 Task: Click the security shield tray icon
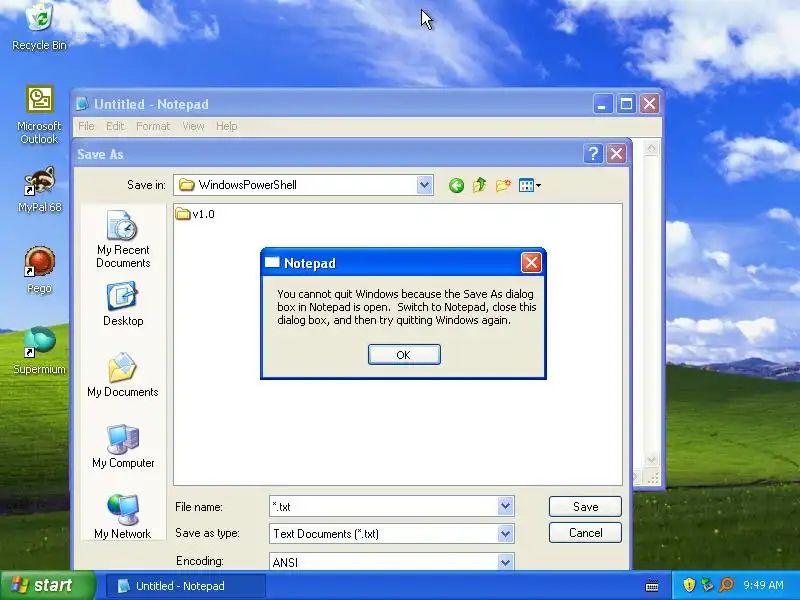click(x=689, y=585)
